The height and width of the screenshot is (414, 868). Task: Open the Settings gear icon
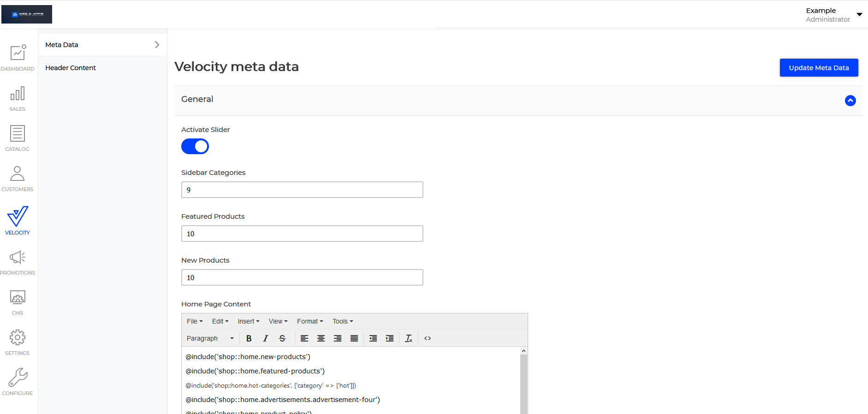(x=18, y=337)
